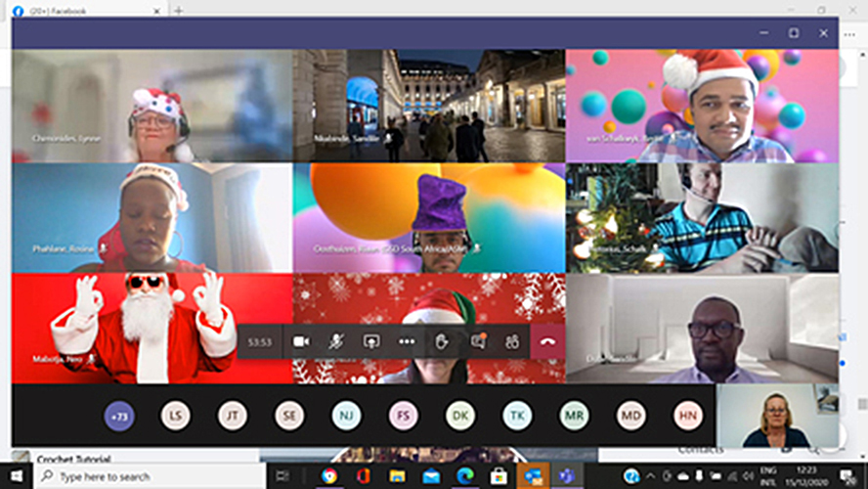Click the HN participant avatar
The width and height of the screenshot is (868, 489).
(x=688, y=416)
